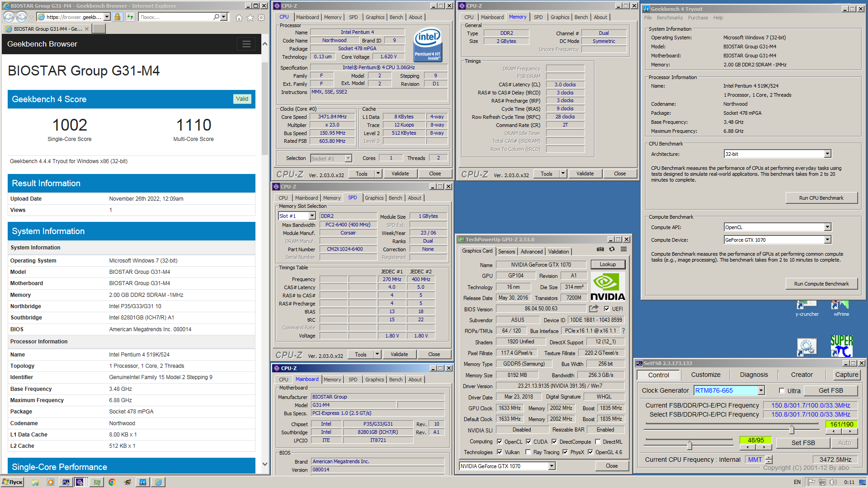Image resolution: width=868 pixels, height=488 pixels.
Task: Click the IE address bar URL field
Action: click(73, 17)
